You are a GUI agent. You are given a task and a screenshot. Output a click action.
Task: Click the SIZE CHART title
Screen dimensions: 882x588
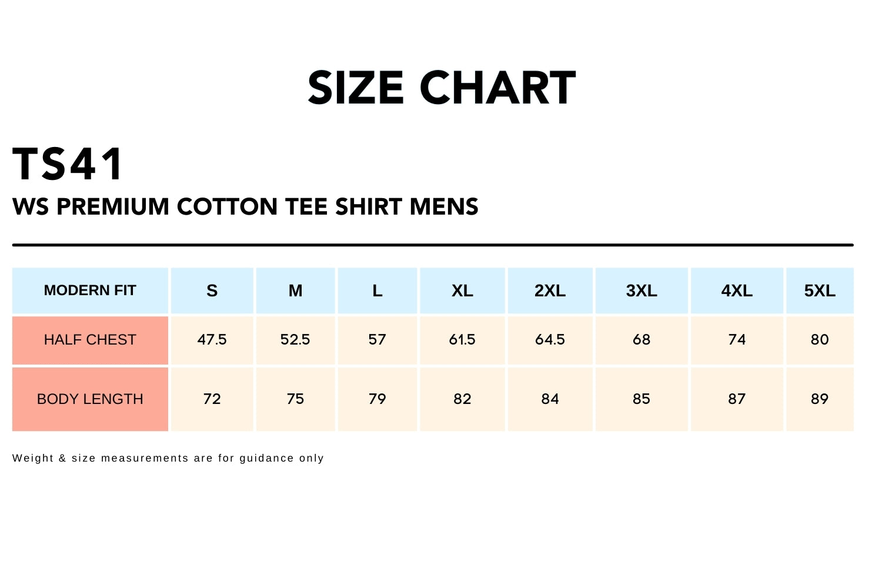(441, 88)
